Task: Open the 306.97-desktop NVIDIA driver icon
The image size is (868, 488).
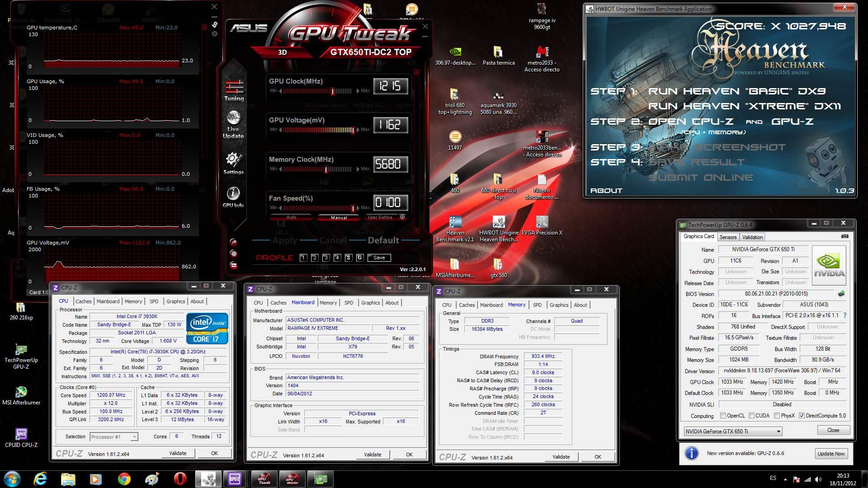Action: (455, 56)
